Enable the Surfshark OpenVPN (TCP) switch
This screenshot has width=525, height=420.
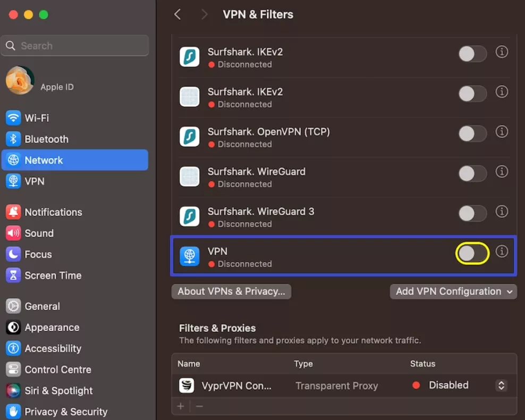472,133
